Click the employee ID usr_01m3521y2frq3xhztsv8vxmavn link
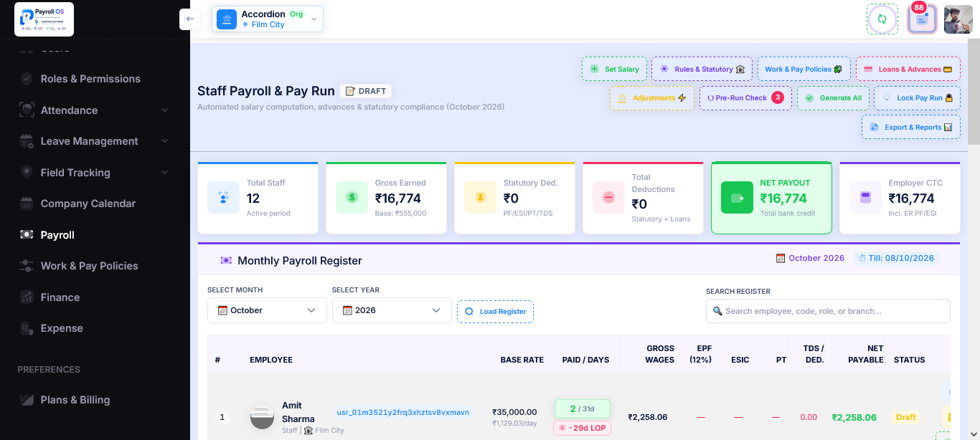Image resolution: width=980 pixels, height=440 pixels. (x=403, y=413)
